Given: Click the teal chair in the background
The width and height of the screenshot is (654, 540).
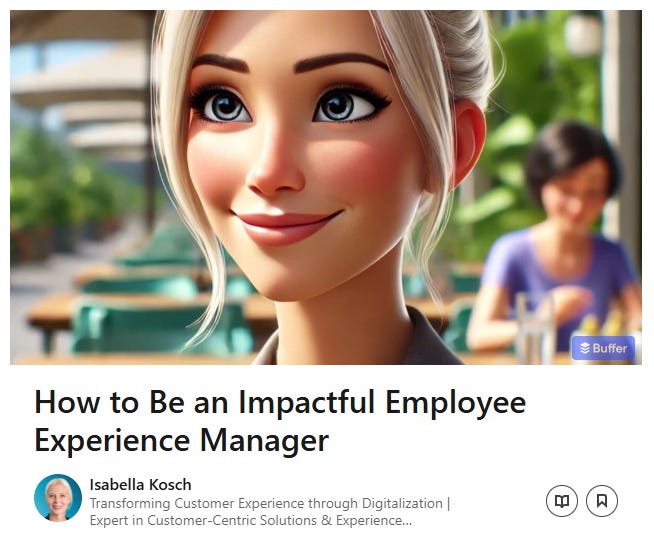Looking at the screenshot, I should [x=161, y=327].
